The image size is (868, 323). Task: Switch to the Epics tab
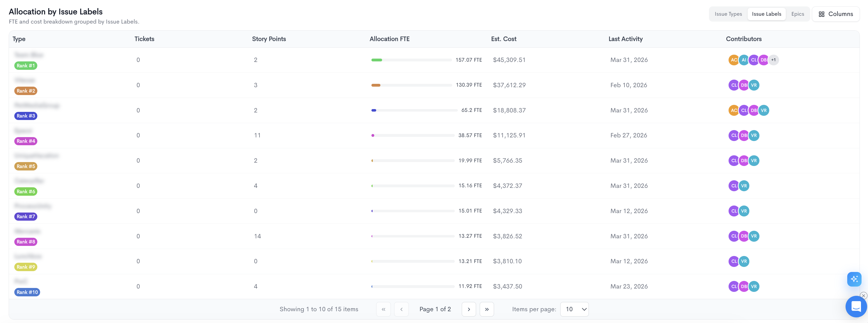pyautogui.click(x=798, y=14)
